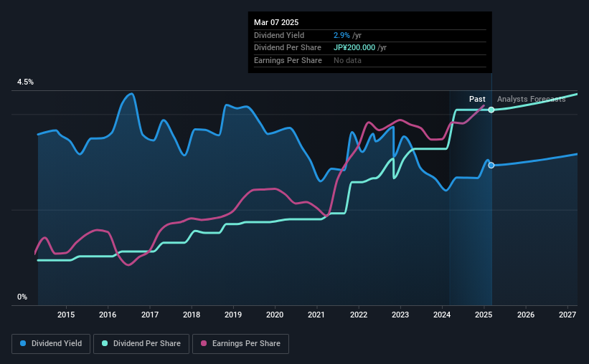The width and height of the screenshot is (589, 364).
Task: Click the blue Dividend Yield legend dot
Action: (23, 343)
